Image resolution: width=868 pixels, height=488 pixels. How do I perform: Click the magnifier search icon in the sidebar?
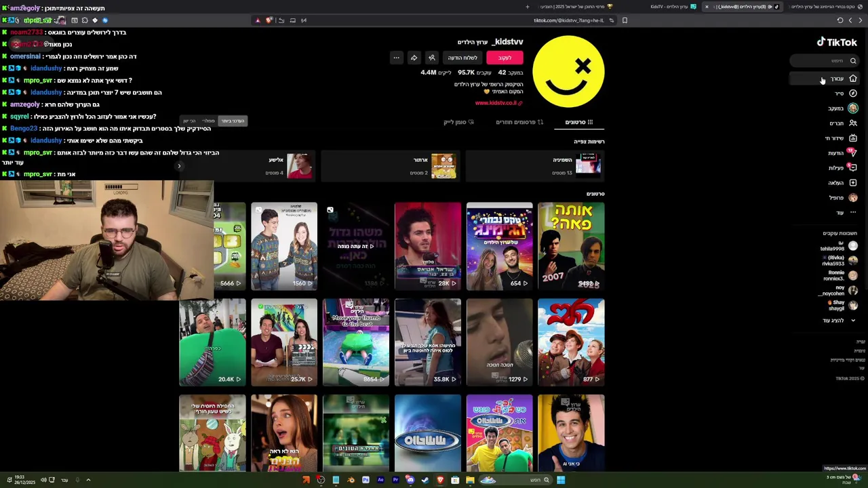click(x=853, y=61)
